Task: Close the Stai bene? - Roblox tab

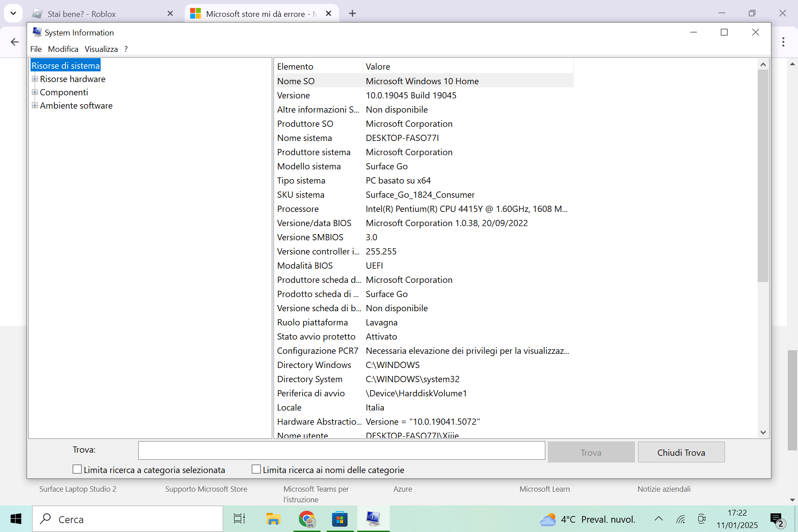Action: [x=170, y=14]
